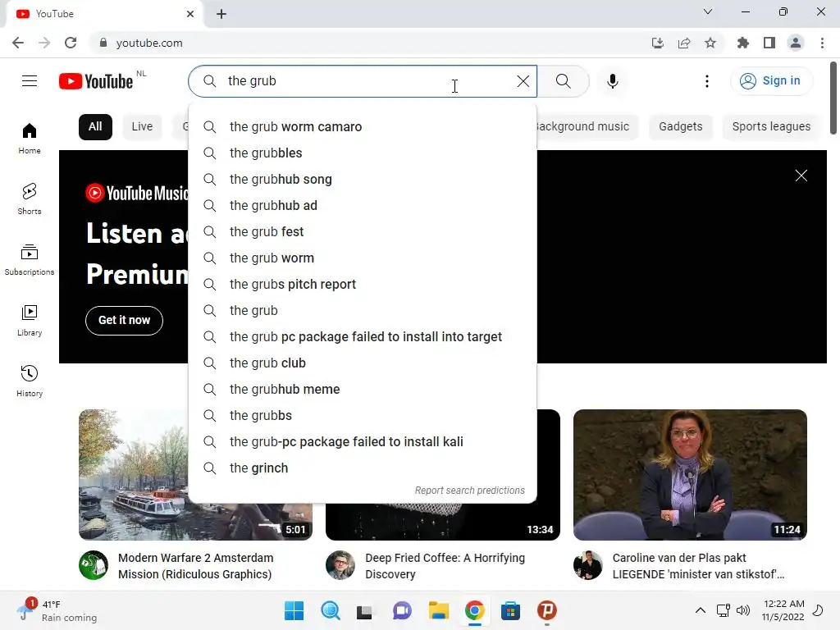Click the Sign in button
The height and width of the screenshot is (630, 840).
point(771,81)
